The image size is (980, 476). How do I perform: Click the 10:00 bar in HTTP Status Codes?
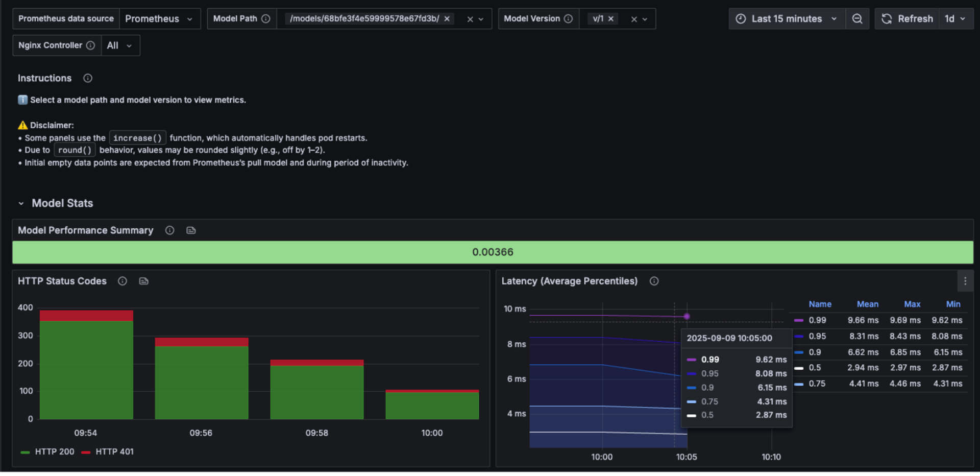point(432,405)
